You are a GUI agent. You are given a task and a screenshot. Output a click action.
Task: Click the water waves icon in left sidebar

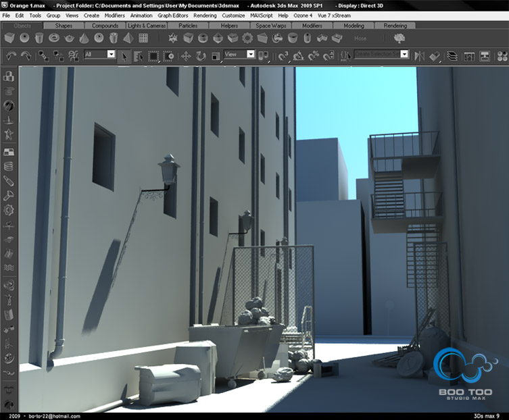pyautogui.click(x=9, y=267)
